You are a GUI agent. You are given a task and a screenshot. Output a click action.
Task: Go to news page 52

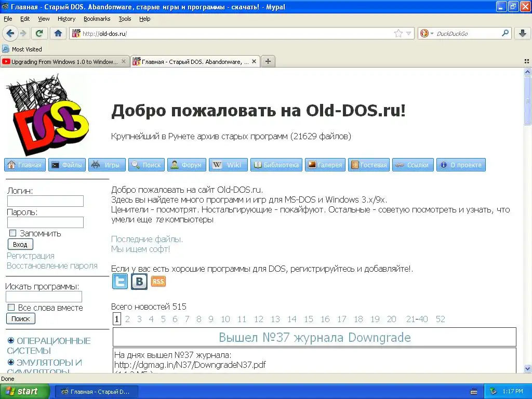(x=441, y=319)
